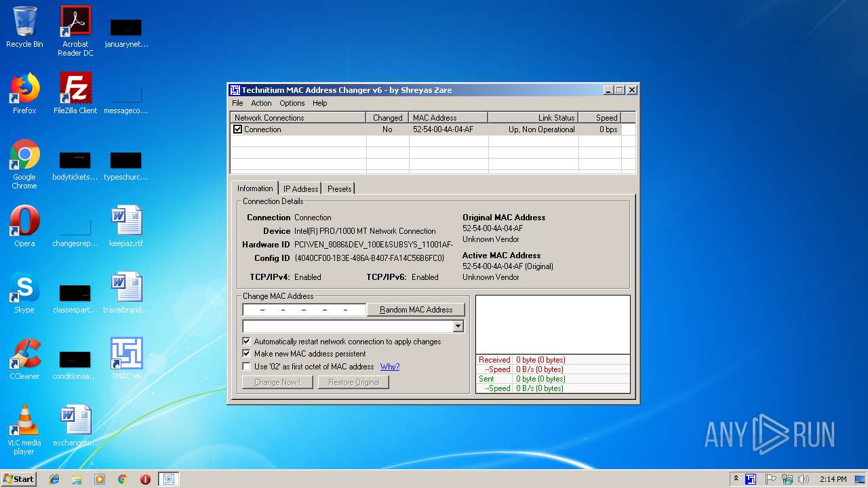868x488 pixels.
Task: Click the Start button
Action: (x=19, y=479)
